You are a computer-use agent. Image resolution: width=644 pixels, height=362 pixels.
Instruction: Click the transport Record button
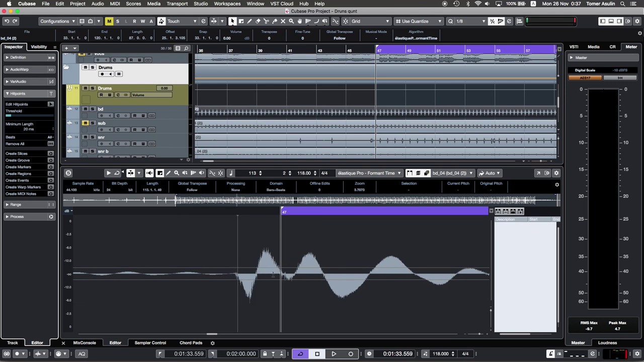click(x=351, y=354)
